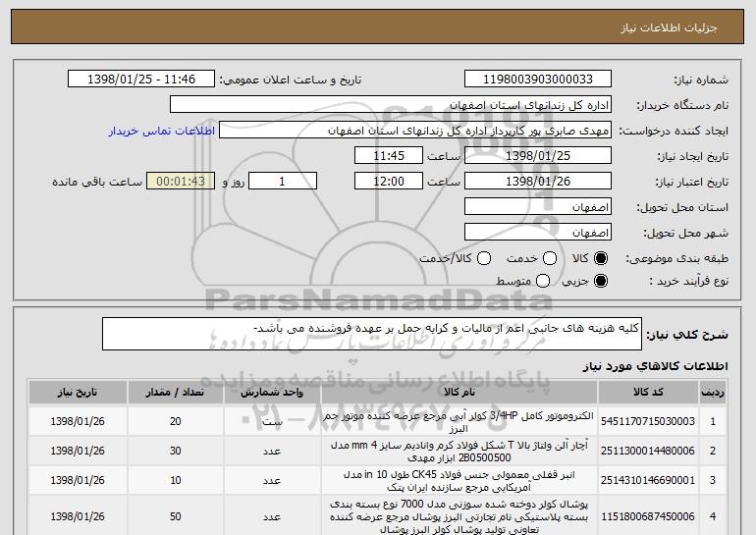Screen dimensions: 756x535
Task: Click the remaining time countdown 00:01:43
Action: point(181,182)
